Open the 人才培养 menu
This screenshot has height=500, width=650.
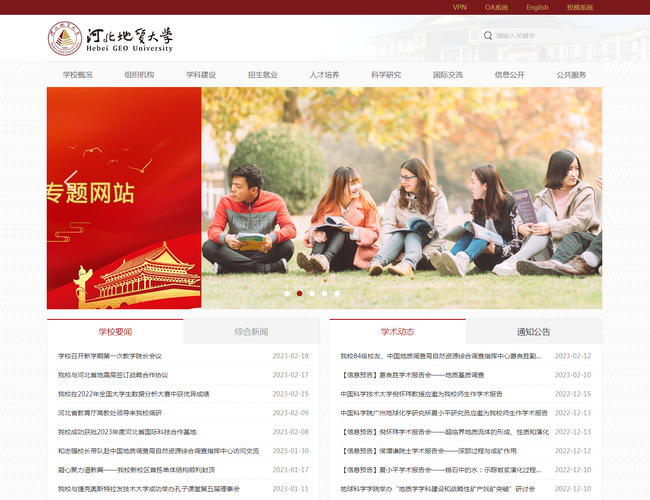pos(324,75)
